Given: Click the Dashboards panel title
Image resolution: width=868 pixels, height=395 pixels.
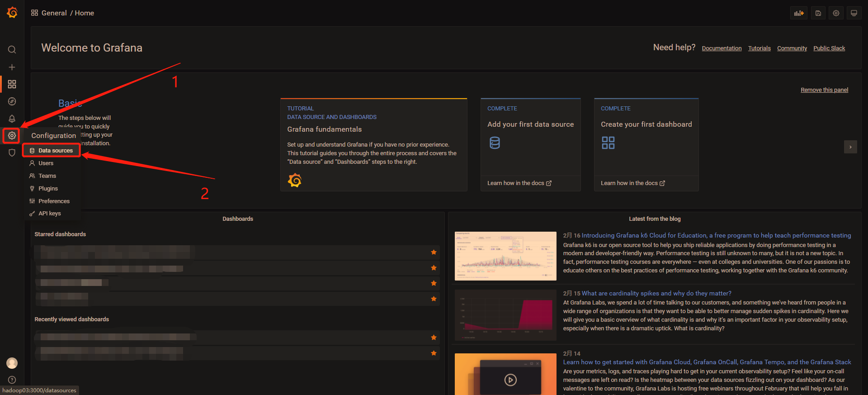Looking at the screenshot, I should click(238, 219).
